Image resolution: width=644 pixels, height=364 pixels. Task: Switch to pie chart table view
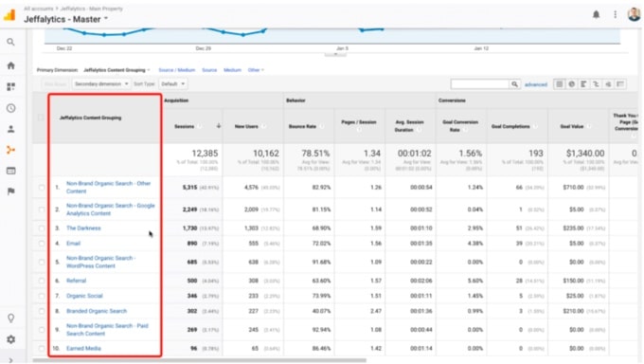point(571,84)
